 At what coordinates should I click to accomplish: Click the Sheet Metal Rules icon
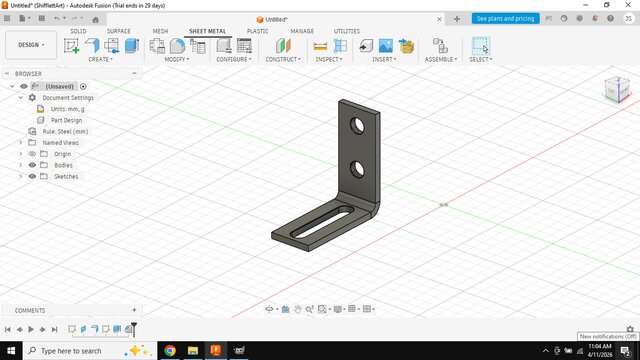coord(224,46)
